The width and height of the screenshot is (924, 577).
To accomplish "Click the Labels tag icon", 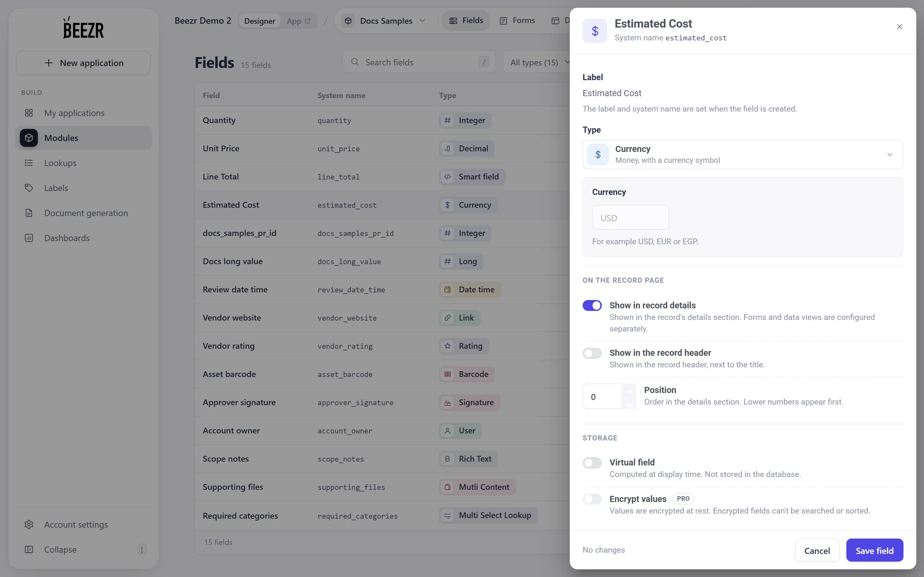I will click(x=29, y=188).
